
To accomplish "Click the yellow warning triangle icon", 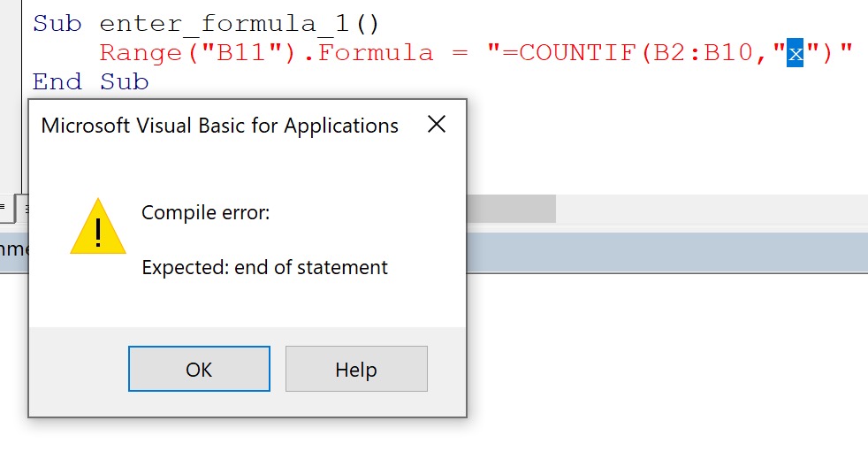I will point(98,227).
